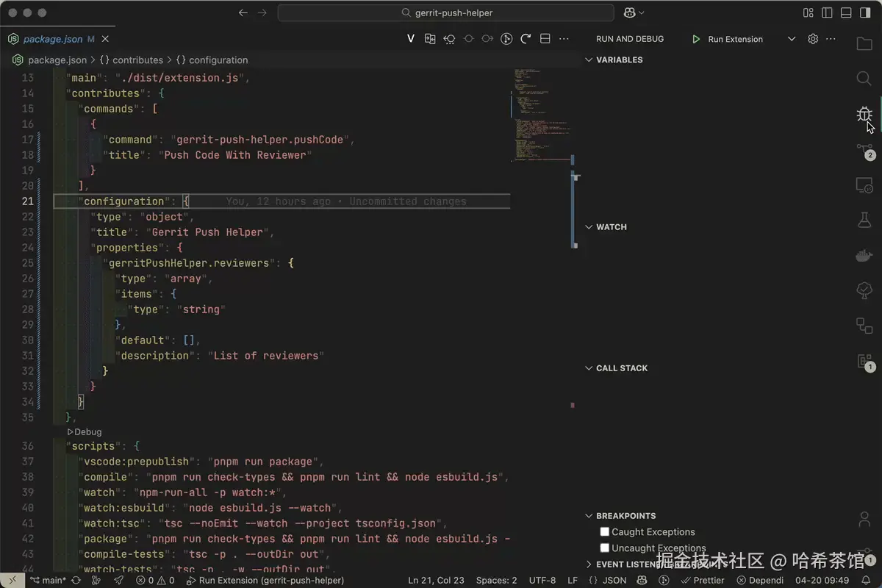Open the Docker whale icon view

click(x=864, y=255)
